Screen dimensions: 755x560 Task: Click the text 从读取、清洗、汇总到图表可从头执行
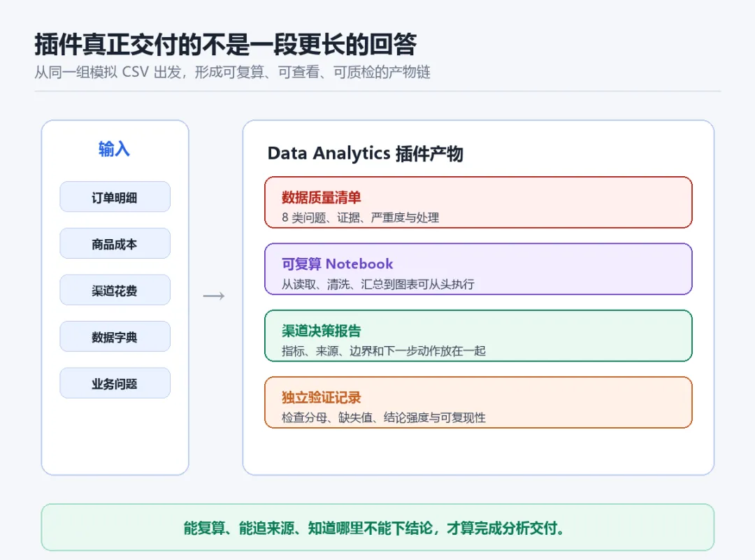click(378, 284)
